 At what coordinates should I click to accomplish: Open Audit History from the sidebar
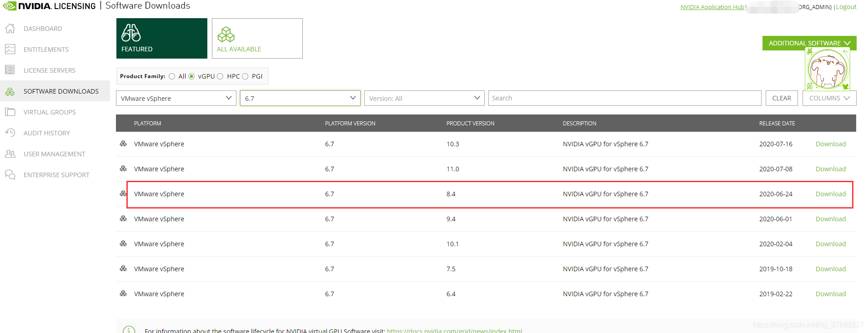(47, 133)
